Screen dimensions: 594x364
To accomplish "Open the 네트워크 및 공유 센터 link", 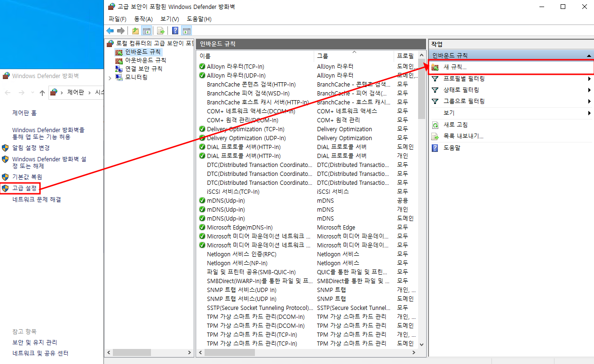I will [x=40, y=353].
